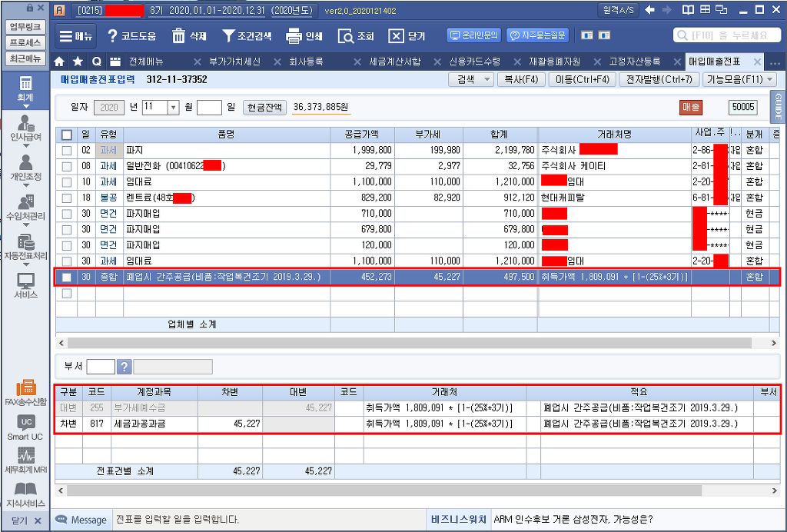The height and width of the screenshot is (532, 787).
Task: Toggle the select-all checkbox in table header
Action: [x=66, y=135]
